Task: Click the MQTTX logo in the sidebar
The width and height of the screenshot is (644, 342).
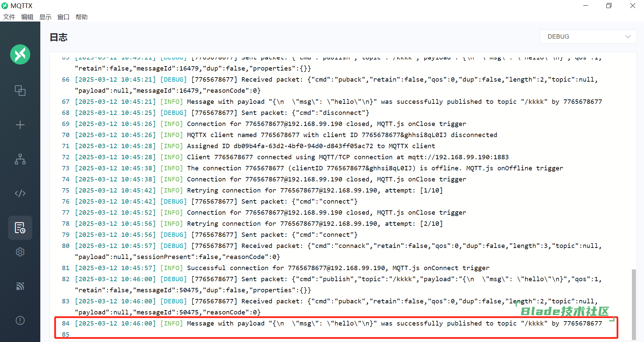Action: pos(20,54)
